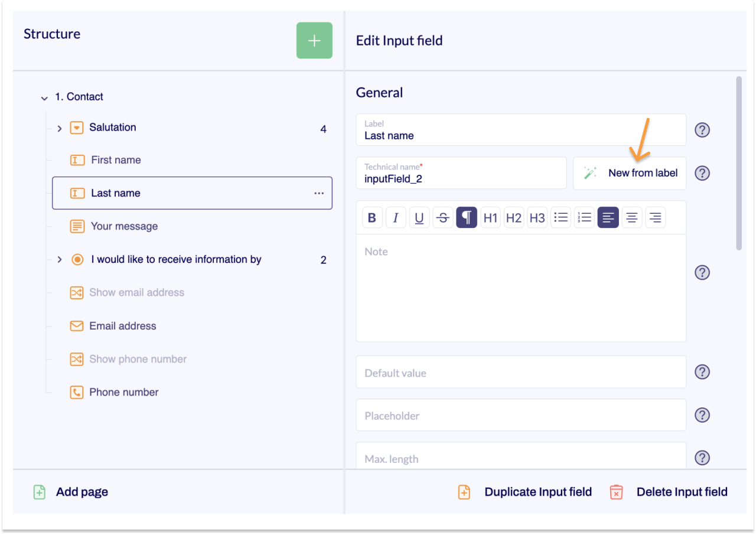Apply right alignment in the Note toolbar

(x=655, y=217)
